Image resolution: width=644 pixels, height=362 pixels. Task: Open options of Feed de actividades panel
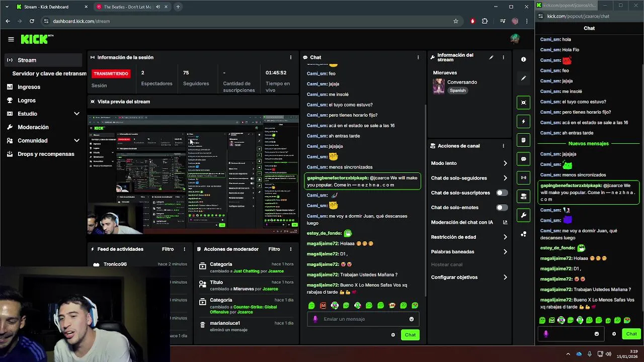point(184,249)
